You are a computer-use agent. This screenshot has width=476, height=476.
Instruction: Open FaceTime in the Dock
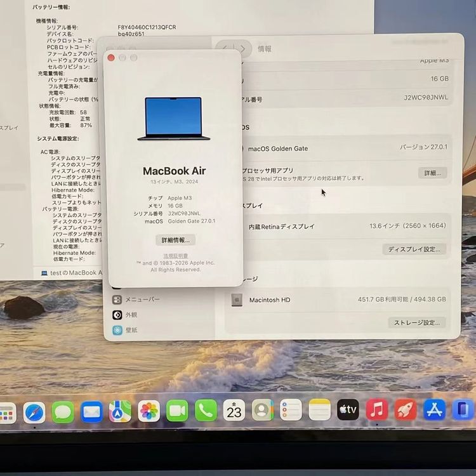pos(177,411)
